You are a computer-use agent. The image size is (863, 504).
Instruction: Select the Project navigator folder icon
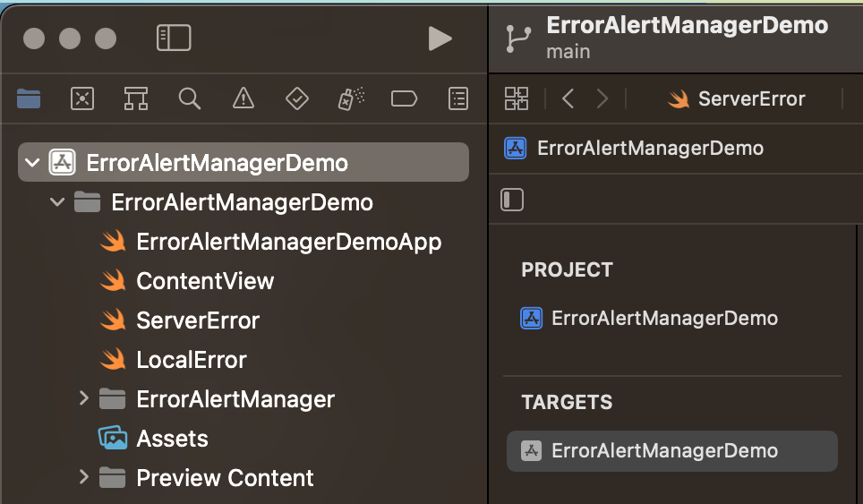click(x=29, y=98)
